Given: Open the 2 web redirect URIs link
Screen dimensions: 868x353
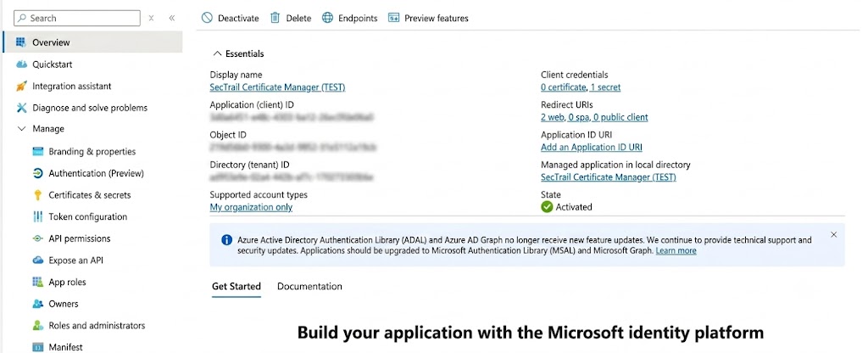Looking at the screenshot, I should pyautogui.click(x=552, y=117).
